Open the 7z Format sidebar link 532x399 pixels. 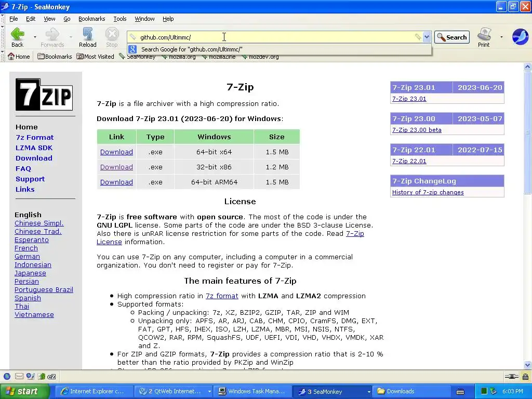[x=35, y=137]
